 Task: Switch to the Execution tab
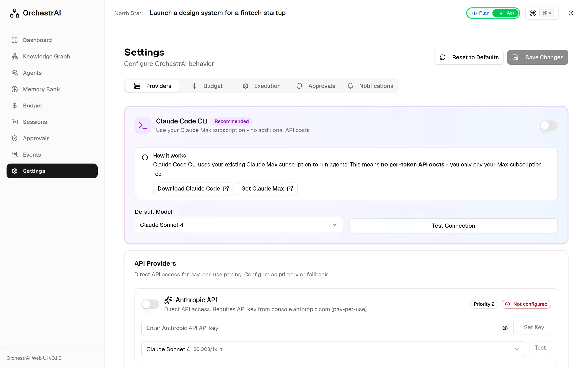(x=261, y=86)
